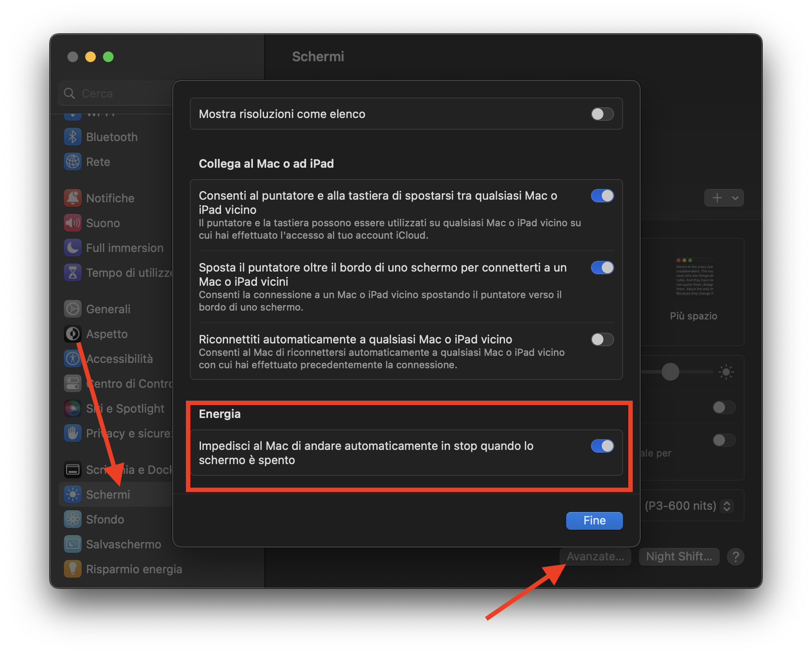The height and width of the screenshot is (654, 812).
Task: Switch to Salvaschermo pane
Action: click(123, 544)
